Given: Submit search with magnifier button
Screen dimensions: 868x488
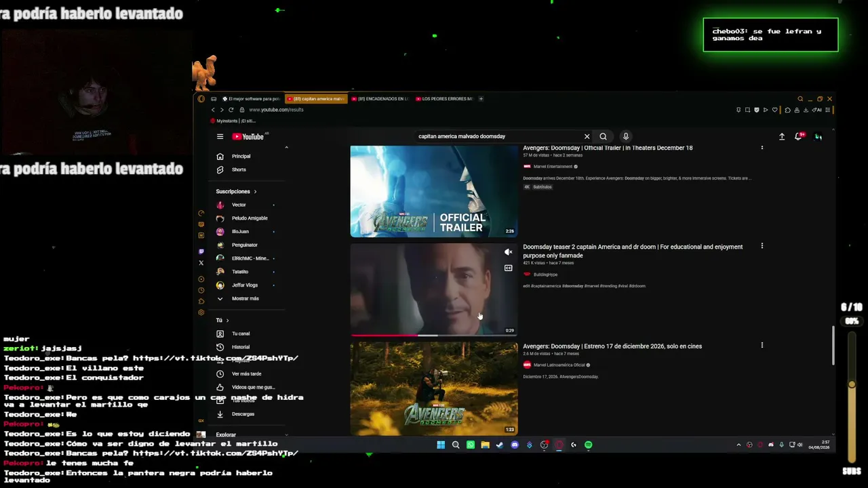Looking at the screenshot, I should pyautogui.click(x=603, y=136).
